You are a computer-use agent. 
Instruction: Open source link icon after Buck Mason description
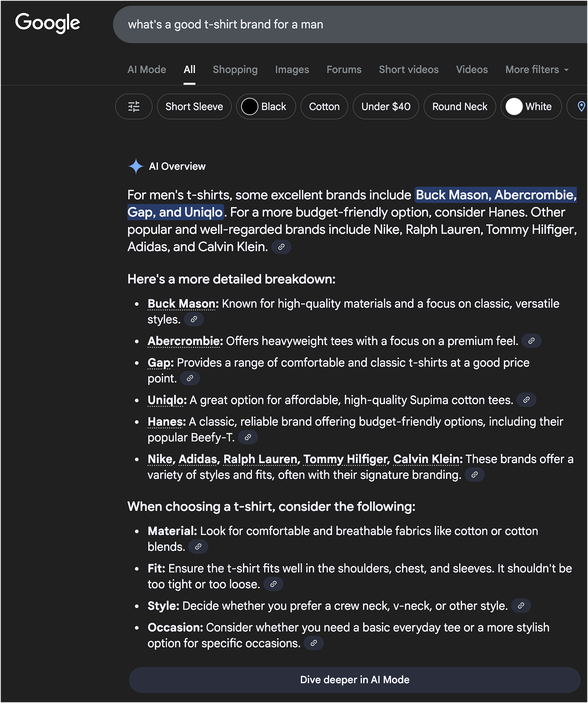click(x=194, y=319)
